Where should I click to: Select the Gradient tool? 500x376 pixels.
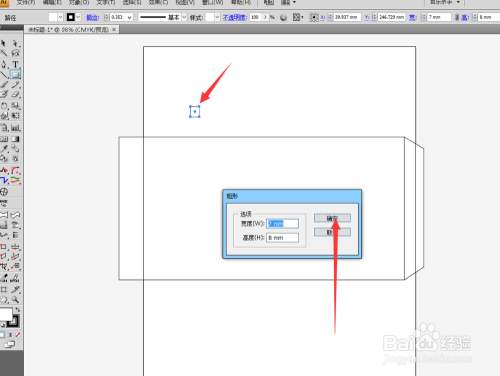tap(15, 139)
